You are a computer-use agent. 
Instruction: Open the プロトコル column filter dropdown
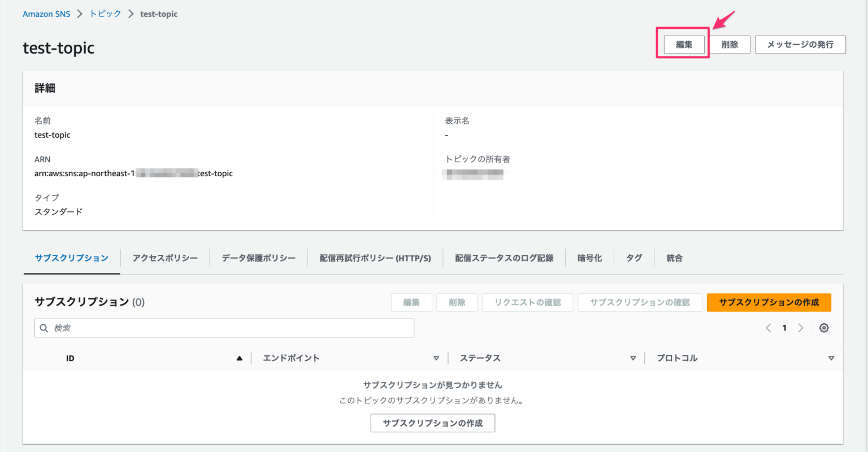point(831,358)
